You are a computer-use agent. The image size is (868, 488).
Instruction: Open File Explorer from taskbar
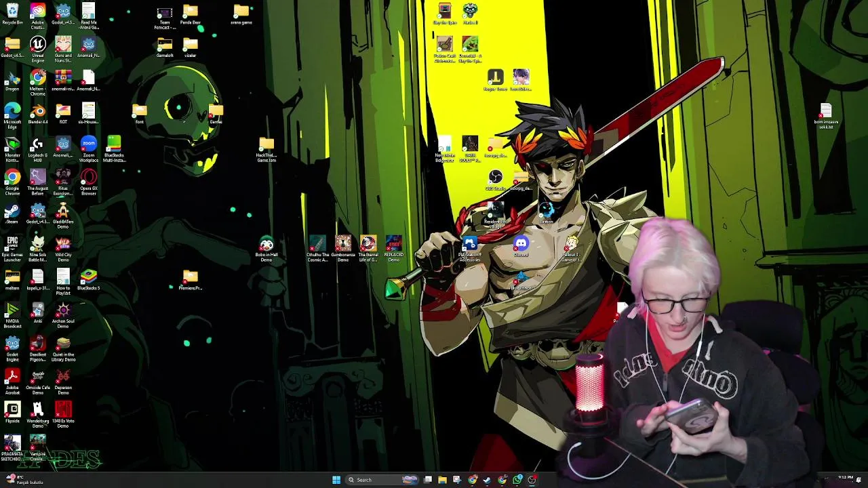click(443, 480)
